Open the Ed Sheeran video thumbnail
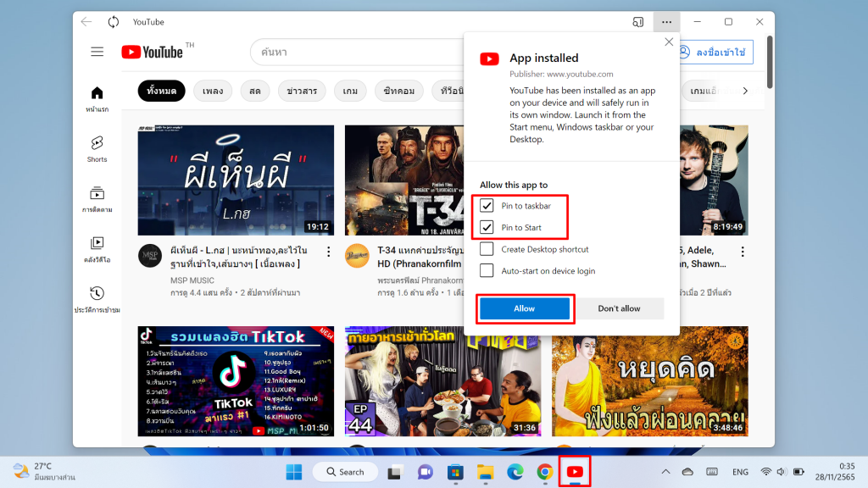The image size is (868, 488). pos(714,180)
